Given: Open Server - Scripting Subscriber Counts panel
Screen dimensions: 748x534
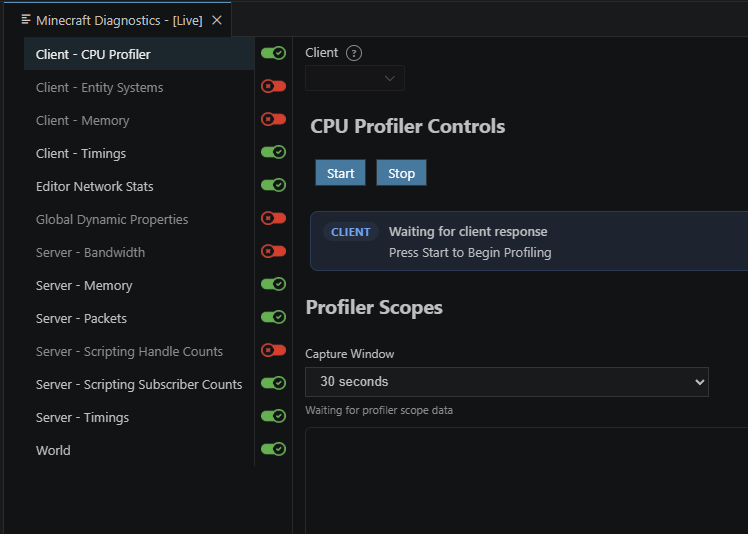Looking at the screenshot, I should coord(139,384).
